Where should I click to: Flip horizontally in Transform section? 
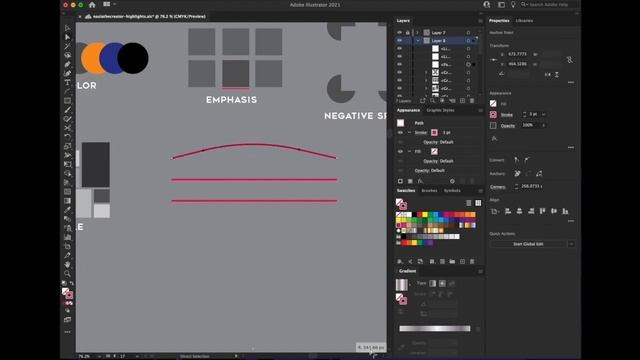pyautogui.click(x=548, y=75)
